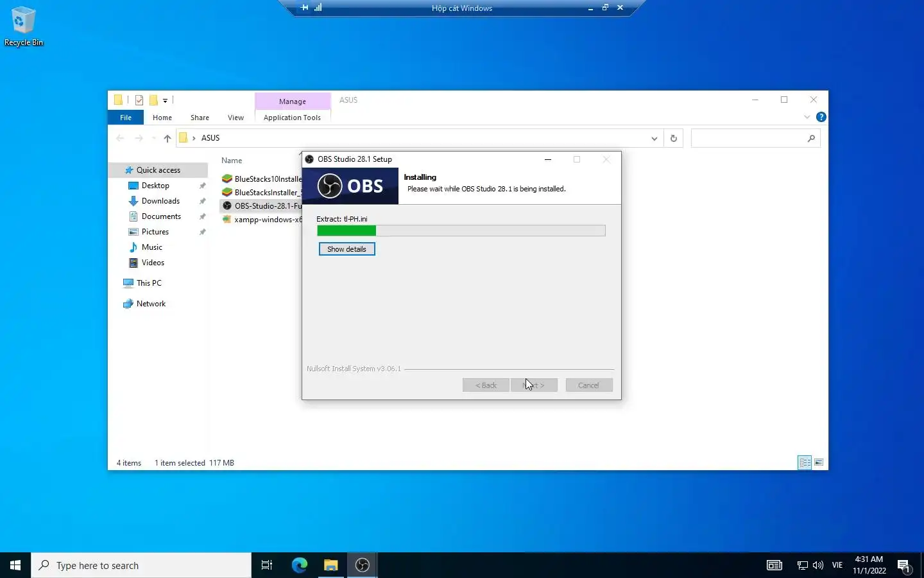Open Videos in the navigation pane

153,263
